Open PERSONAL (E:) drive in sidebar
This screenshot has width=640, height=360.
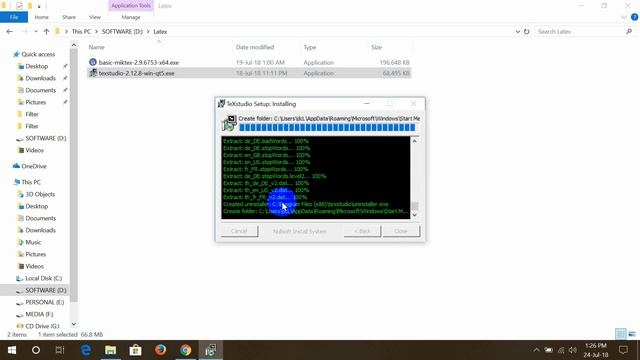44,302
